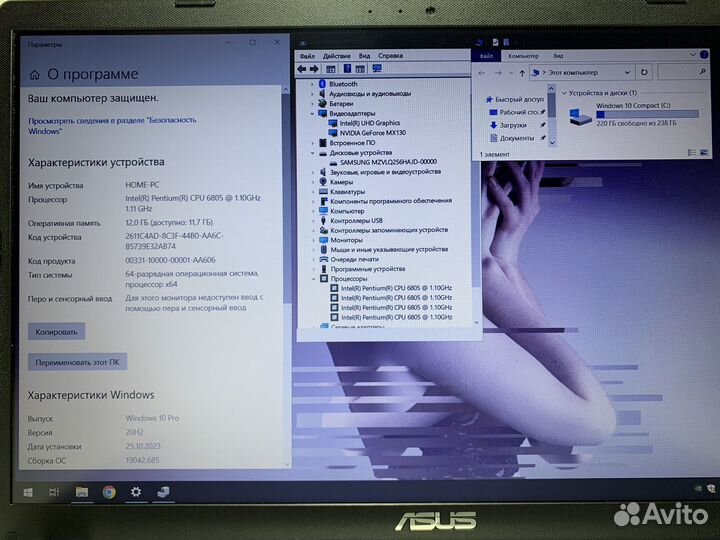Open Settings gear on taskbar
The image size is (720, 540).
pyautogui.click(x=136, y=492)
